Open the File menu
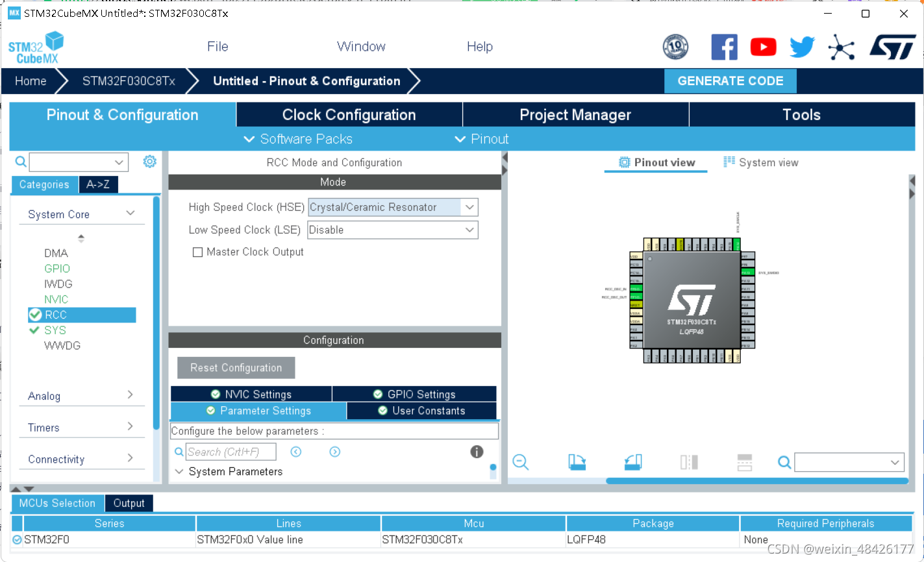The width and height of the screenshot is (924, 562). coord(218,47)
